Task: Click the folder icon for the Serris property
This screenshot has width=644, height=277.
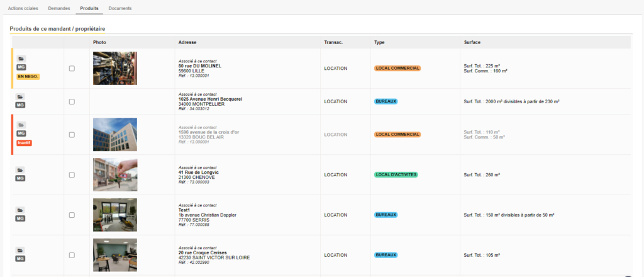Action: tap(21, 210)
